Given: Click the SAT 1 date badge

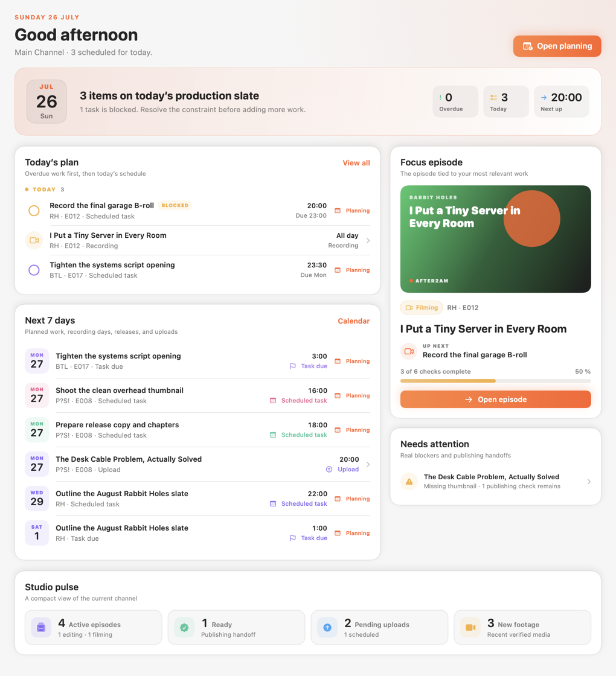Looking at the screenshot, I should coord(37,534).
